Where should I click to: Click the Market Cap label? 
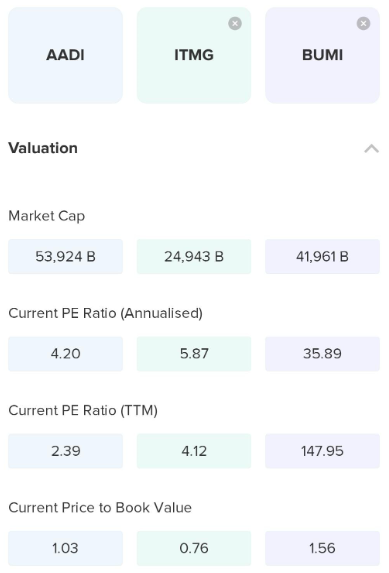(x=47, y=216)
